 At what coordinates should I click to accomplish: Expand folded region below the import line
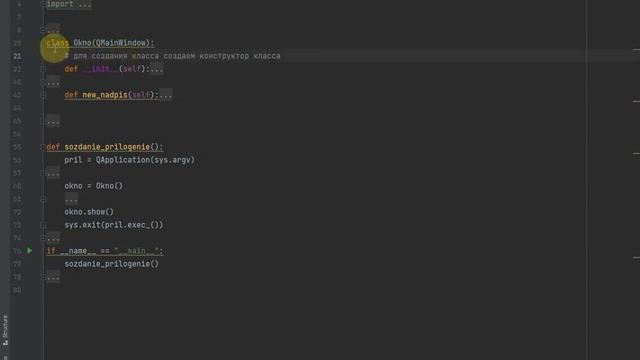53,30
